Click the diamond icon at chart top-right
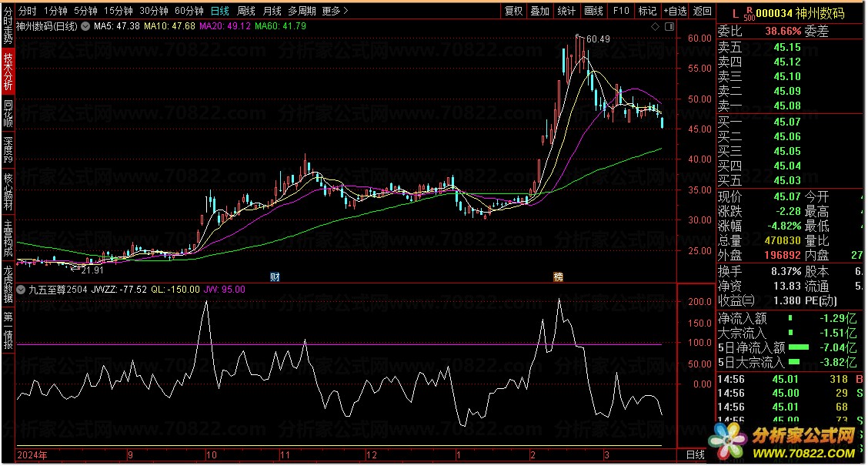This screenshot has width=868, height=466. tap(655, 26)
